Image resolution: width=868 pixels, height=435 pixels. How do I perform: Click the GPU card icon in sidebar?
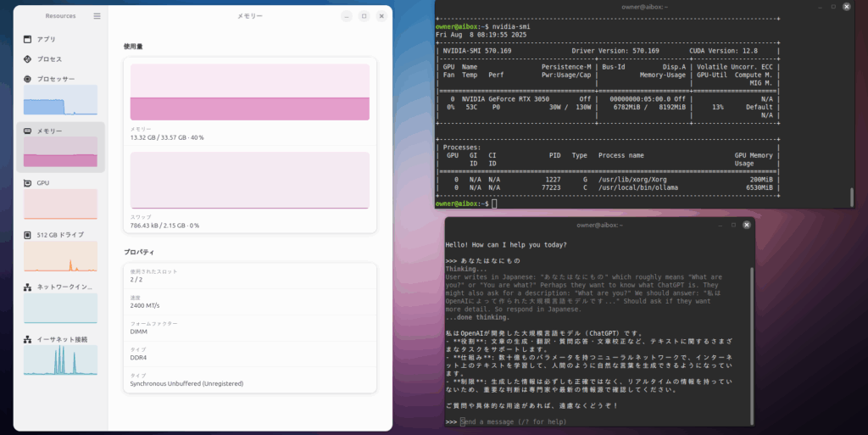click(28, 183)
